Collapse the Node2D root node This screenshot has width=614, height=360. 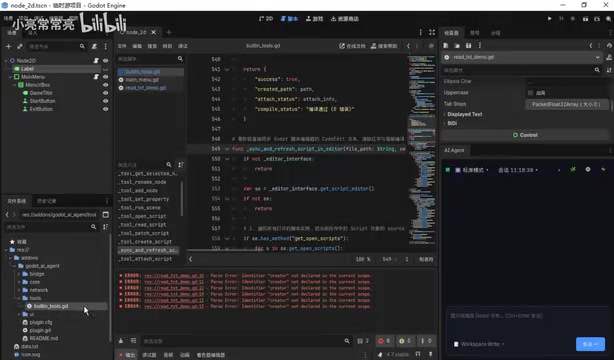(6, 61)
